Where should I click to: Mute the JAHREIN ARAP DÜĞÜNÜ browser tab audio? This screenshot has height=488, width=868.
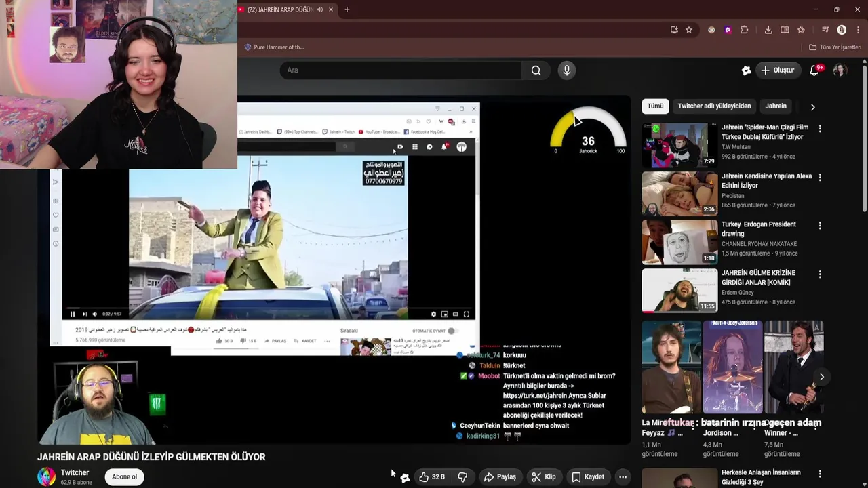[x=320, y=9]
